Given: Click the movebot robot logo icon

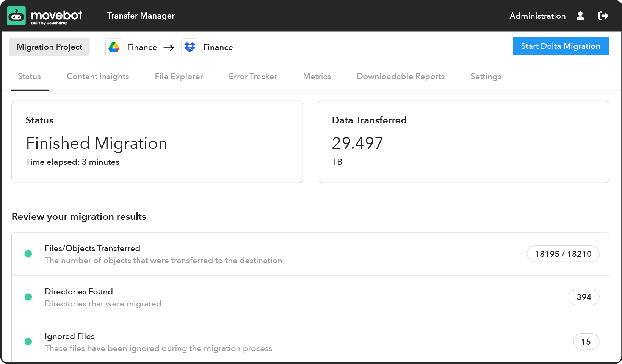Looking at the screenshot, I should (16, 16).
